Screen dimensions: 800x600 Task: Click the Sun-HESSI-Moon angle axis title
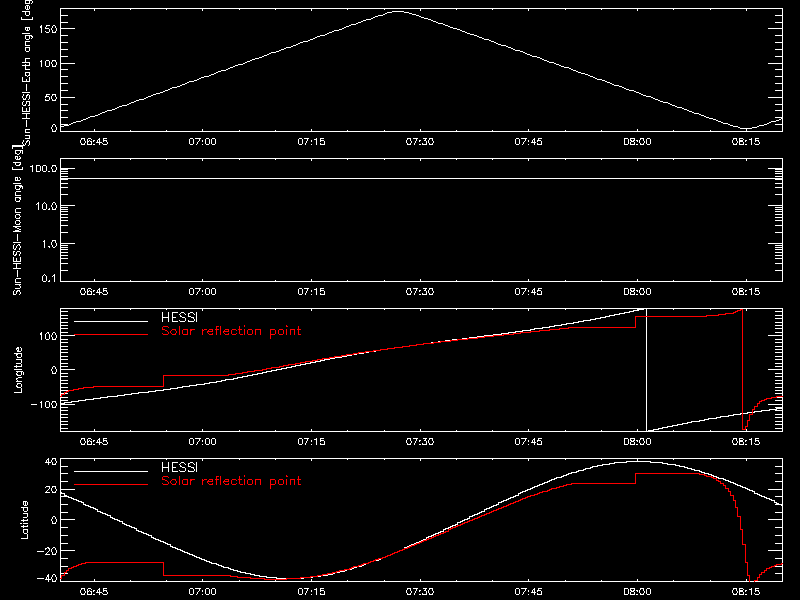[x=17, y=220]
